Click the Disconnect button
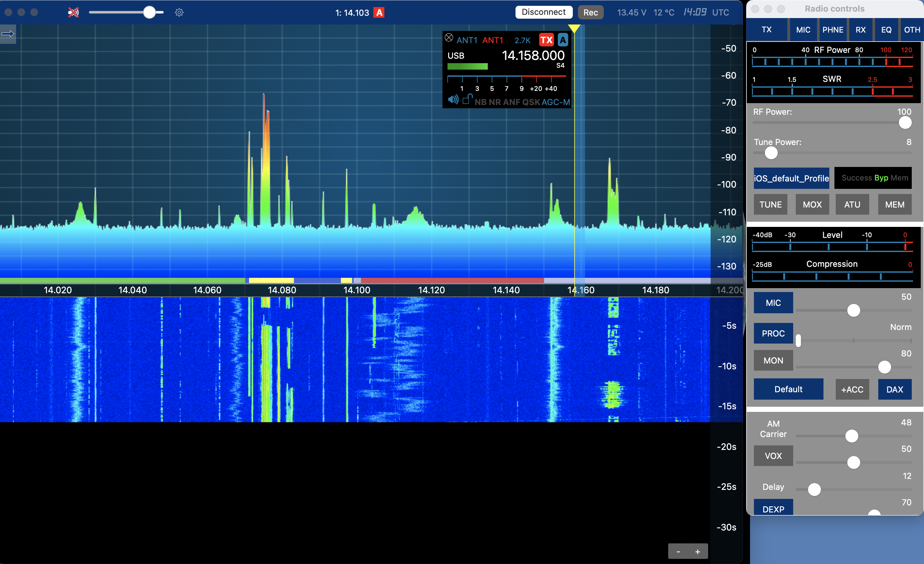This screenshot has height=564, width=924. (544, 12)
